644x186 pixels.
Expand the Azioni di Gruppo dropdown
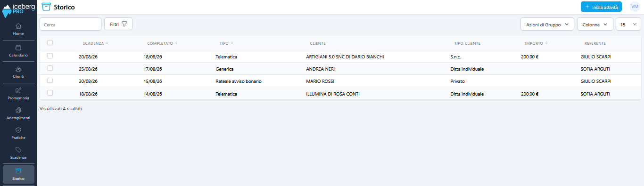tap(547, 24)
